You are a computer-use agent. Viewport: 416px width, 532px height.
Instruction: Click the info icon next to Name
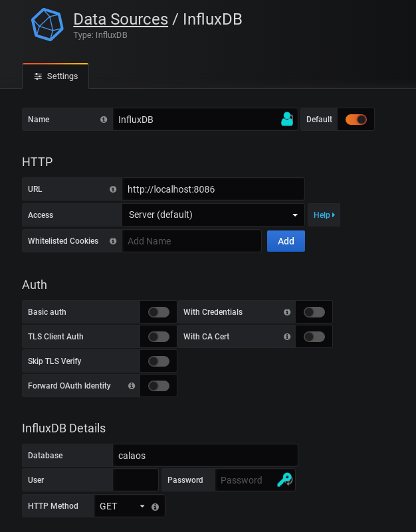click(104, 120)
